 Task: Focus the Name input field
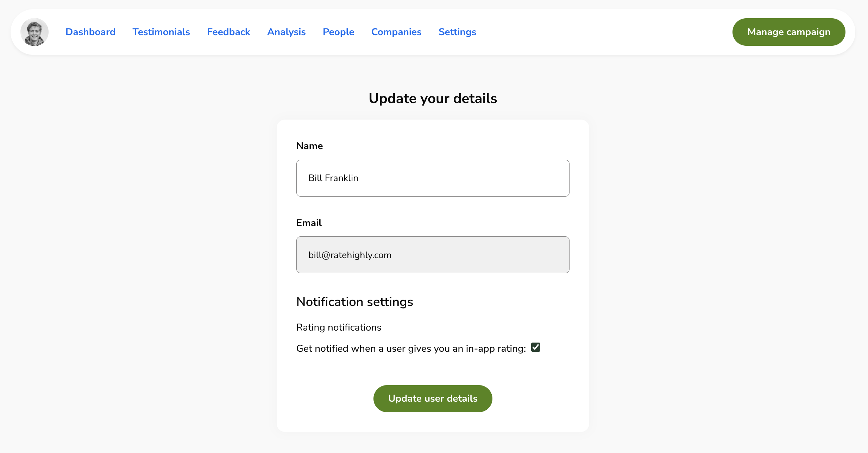coord(432,178)
